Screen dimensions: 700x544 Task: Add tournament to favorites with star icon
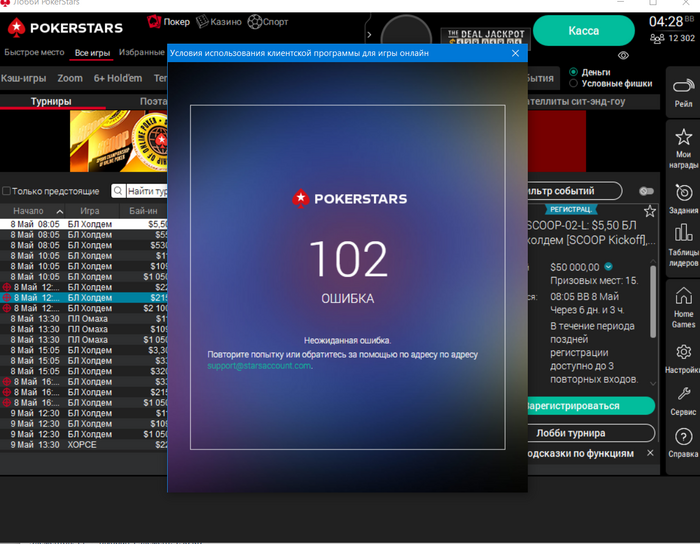[x=650, y=211]
